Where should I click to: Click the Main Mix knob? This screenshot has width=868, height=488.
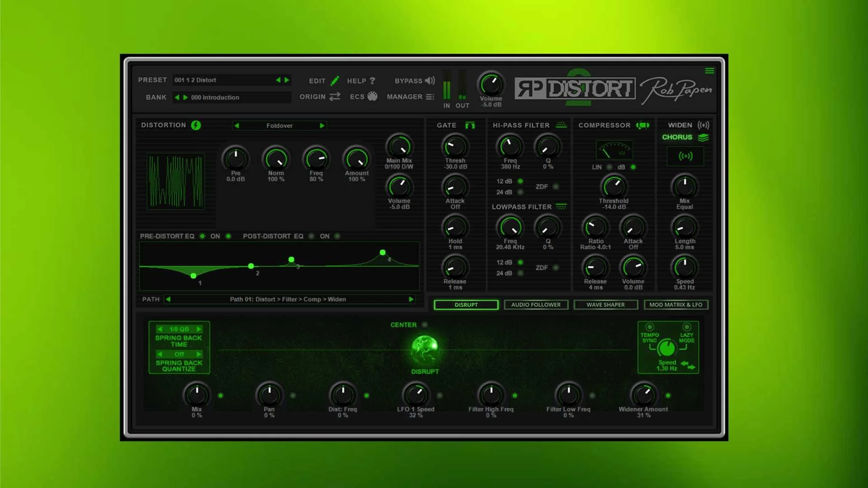[x=399, y=147]
